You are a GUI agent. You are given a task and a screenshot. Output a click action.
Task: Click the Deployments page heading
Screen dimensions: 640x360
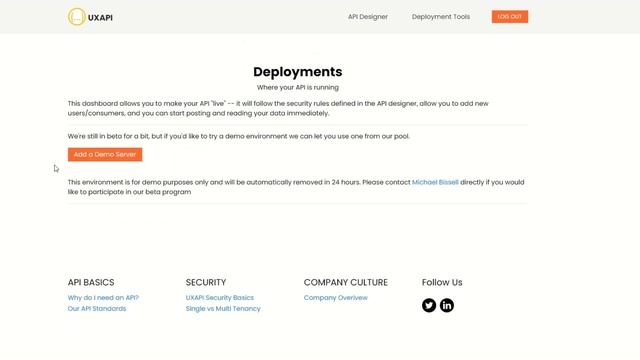(298, 72)
